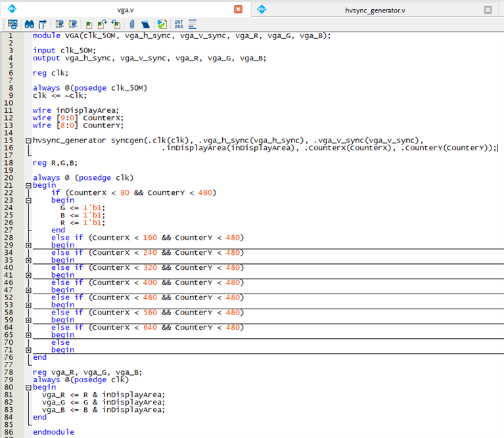Click the decrease indent icon

(x=72, y=24)
